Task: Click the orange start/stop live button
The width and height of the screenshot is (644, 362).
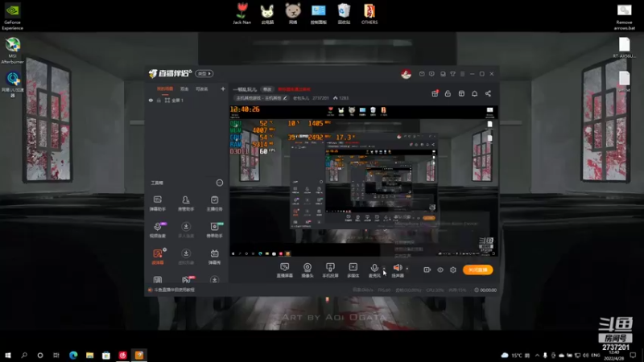Action: (x=477, y=269)
